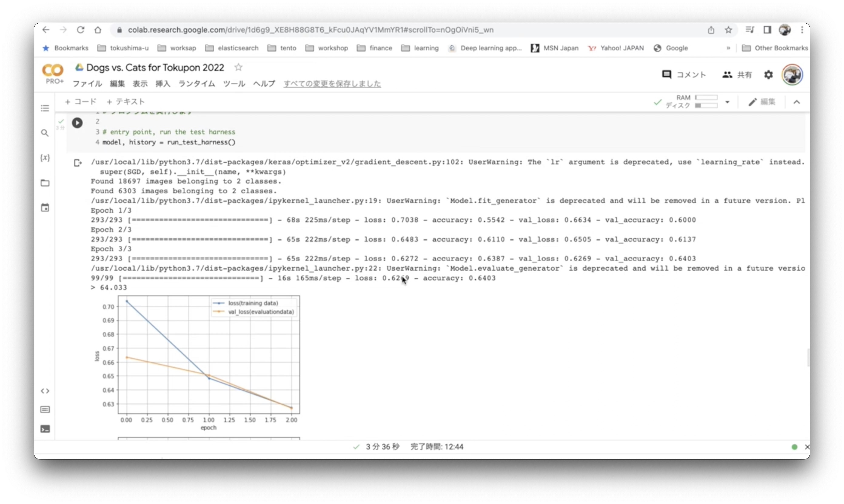This screenshot has height=504, width=844.
Task: Open the 編集 menu
Action: click(x=117, y=84)
